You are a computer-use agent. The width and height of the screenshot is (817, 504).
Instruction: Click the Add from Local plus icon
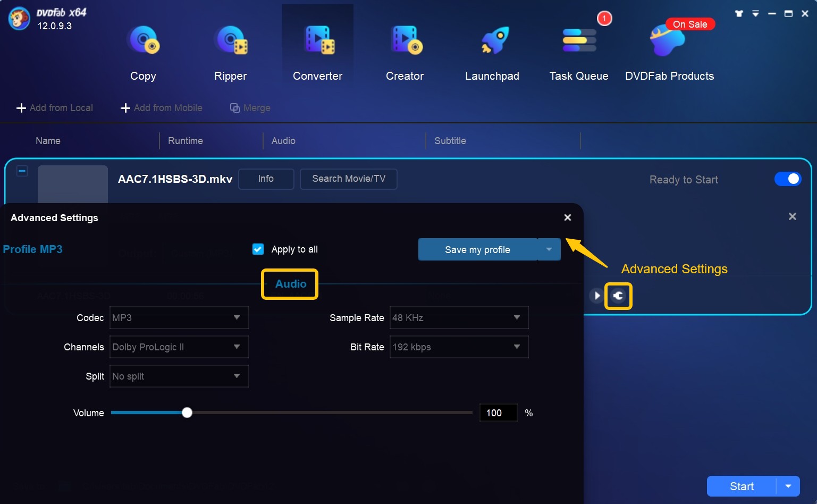(x=21, y=108)
